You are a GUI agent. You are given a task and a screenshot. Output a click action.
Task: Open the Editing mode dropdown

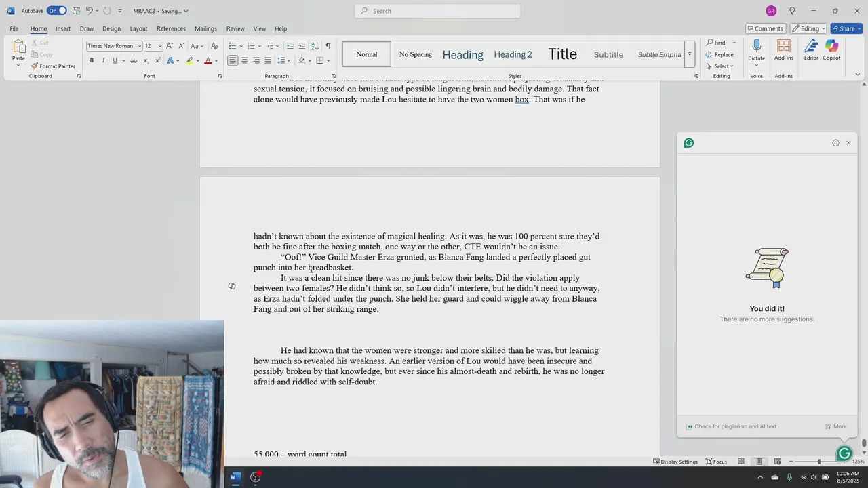(808, 28)
